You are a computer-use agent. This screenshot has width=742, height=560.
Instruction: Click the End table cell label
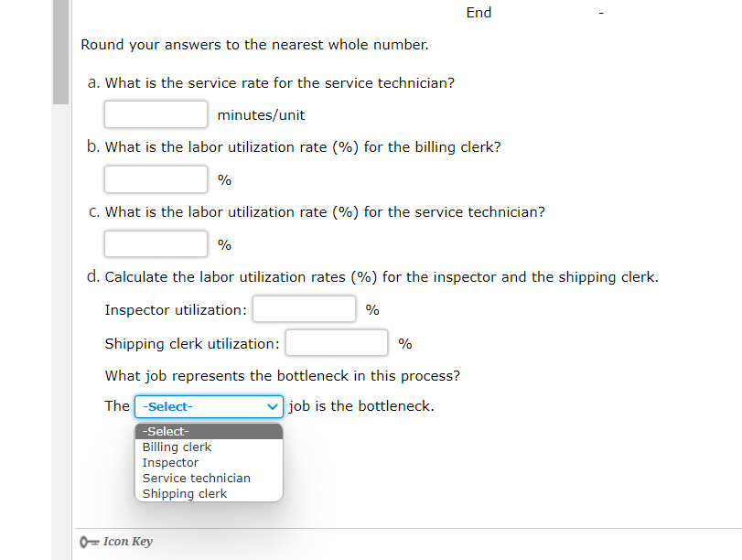[479, 12]
